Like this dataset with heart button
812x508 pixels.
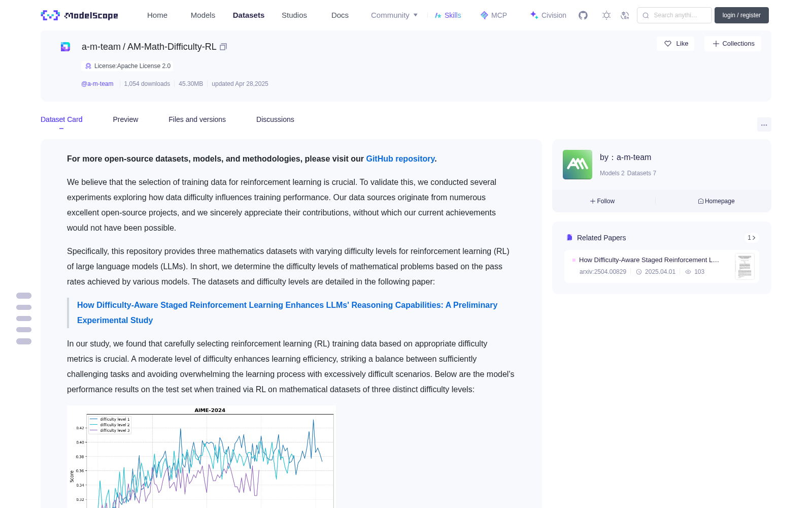tap(676, 44)
